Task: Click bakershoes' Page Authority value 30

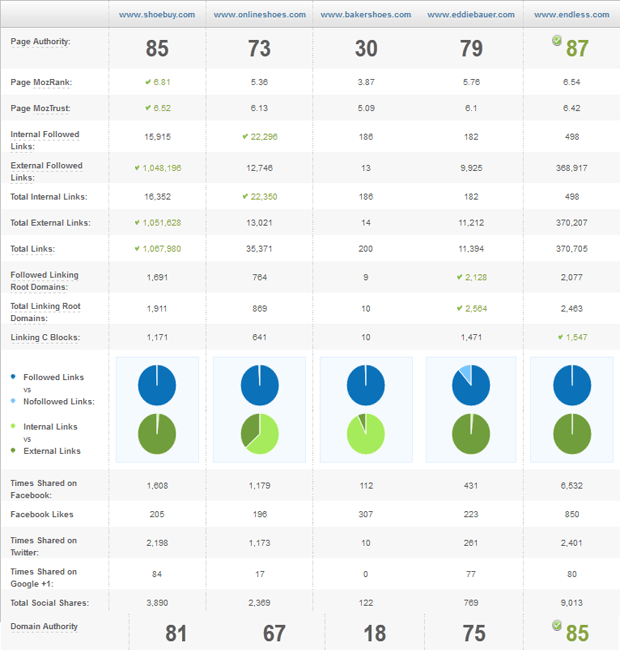Action: click(x=366, y=49)
